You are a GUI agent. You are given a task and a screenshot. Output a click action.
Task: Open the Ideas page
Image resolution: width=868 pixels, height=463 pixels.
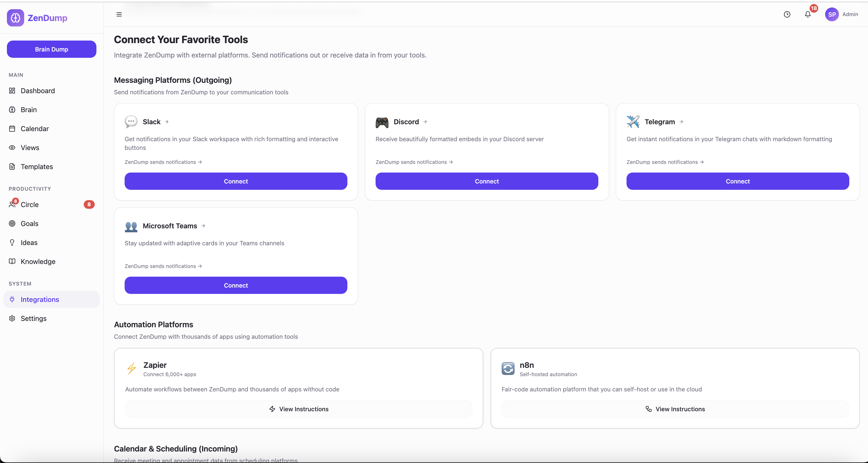tap(52, 242)
